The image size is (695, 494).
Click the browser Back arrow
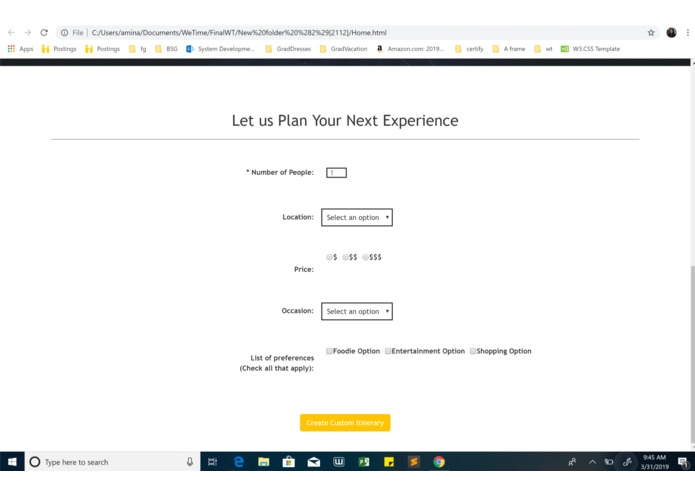coord(12,32)
